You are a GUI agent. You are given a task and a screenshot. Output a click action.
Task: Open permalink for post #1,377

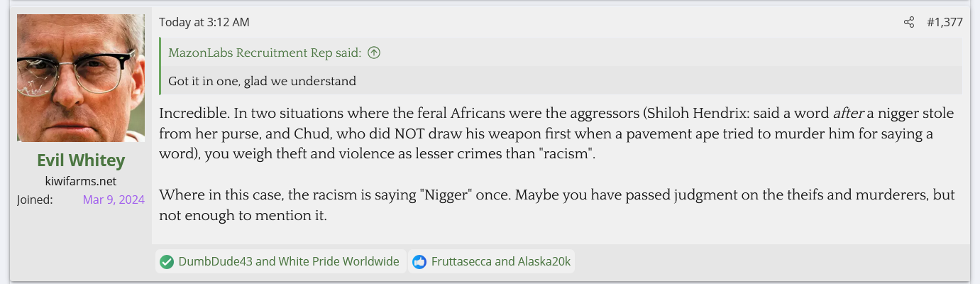[945, 23]
